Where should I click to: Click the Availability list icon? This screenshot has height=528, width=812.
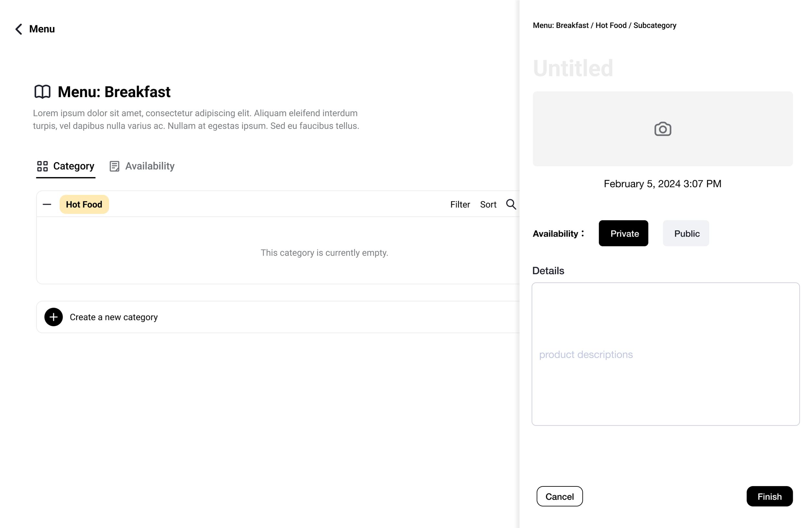(114, 166)
